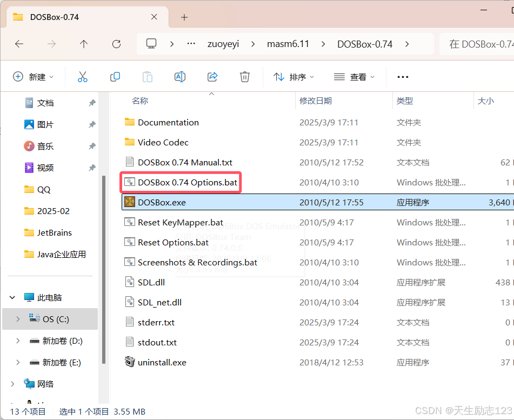Viewport: 514px width, 420px height.
Task: Click the pin icon beside 视频
Action: [x=92, y=168]
